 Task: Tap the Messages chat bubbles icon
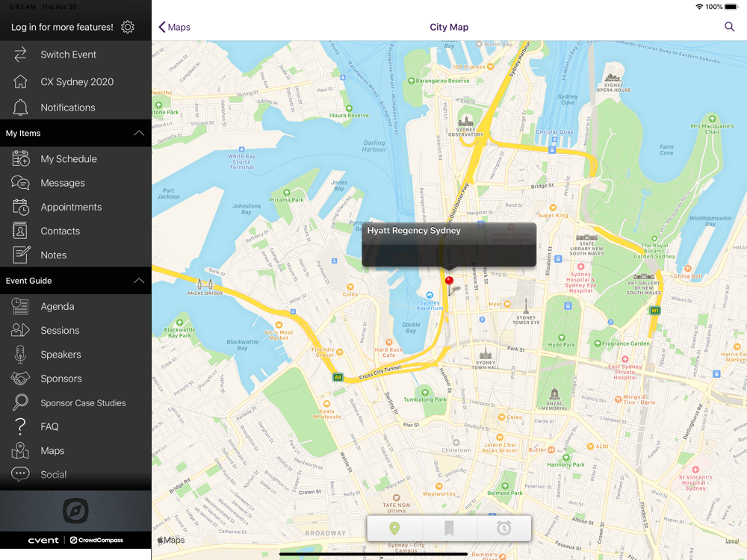point(20,183)
